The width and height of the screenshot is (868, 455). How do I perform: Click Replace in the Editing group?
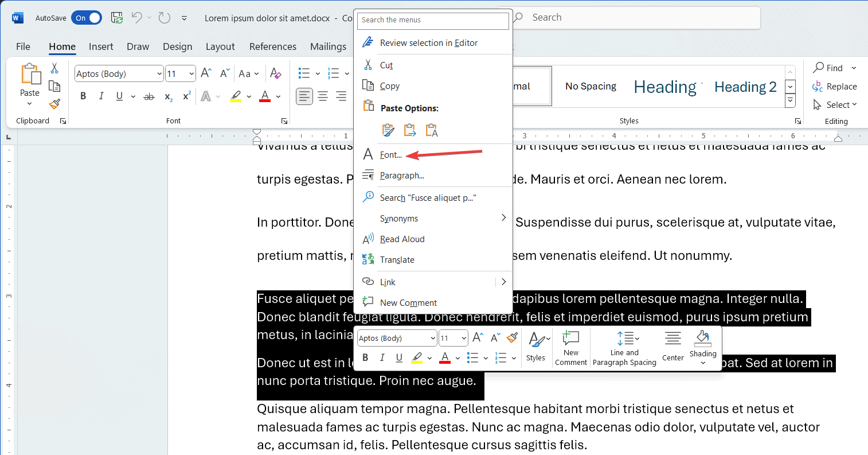point(835,87)
